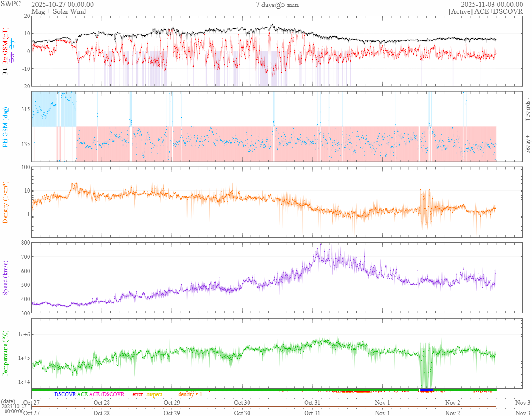This screenshot has height=416, width=532.
Task: Click the red error legend entry
Action: [x=138, y=394]
